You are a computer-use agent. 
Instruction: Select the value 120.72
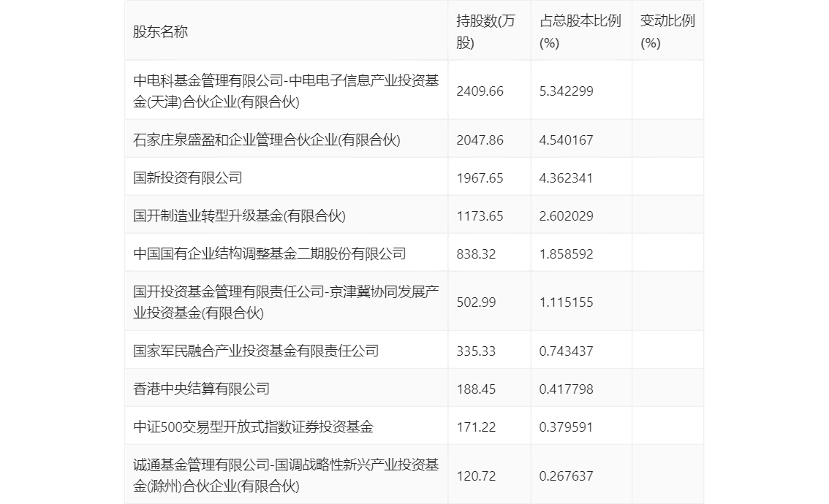(477, 476)
